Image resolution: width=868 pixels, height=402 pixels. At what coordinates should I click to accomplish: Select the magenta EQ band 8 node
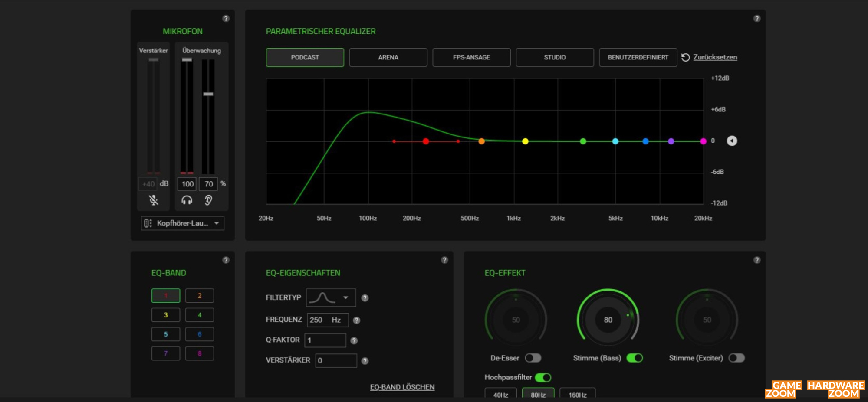pos(703,141)
